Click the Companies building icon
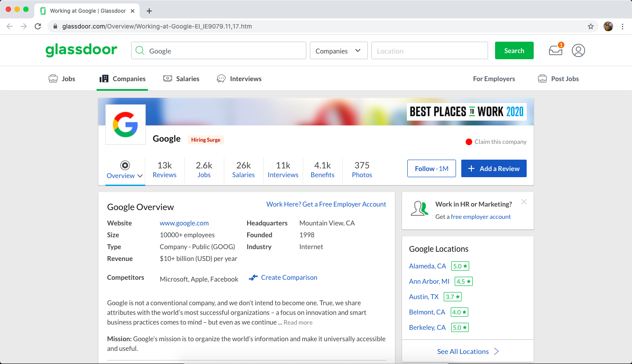The height and width of the screenshot is (364, 632). pyautogui.click(x=104, y=79)
